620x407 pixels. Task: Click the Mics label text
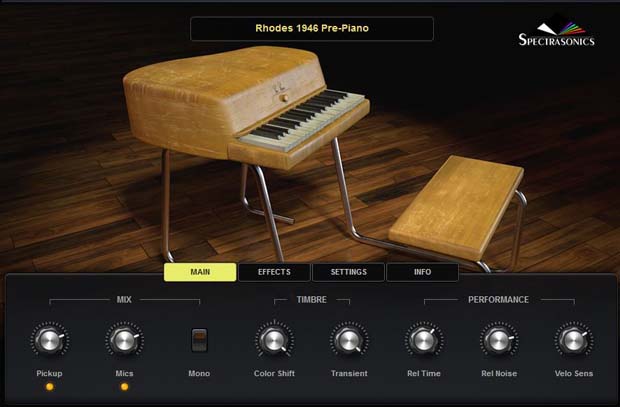[x=124, y=373]
